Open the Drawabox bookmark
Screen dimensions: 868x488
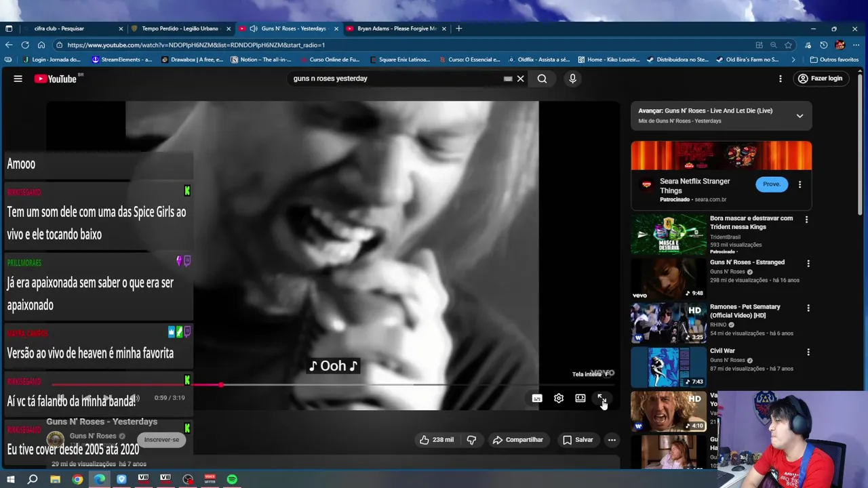click(x=192, y=60)
